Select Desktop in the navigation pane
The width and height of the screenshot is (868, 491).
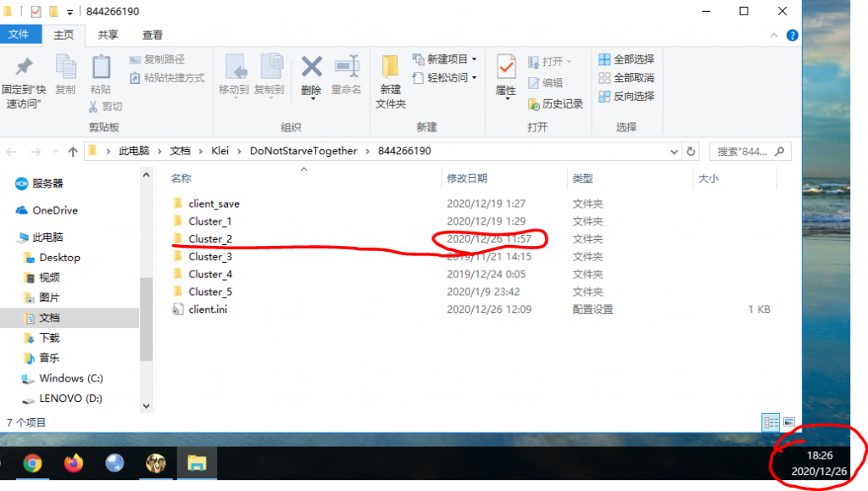click(x=53, y=258)
